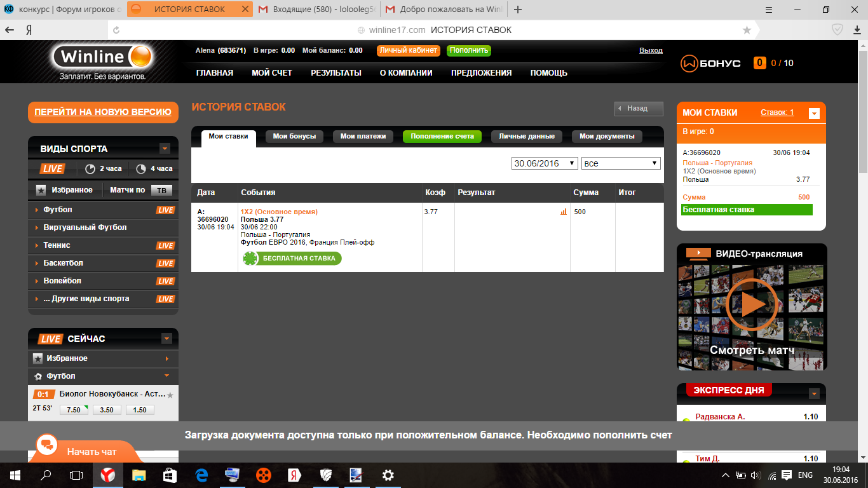
Task: Click the Ставок: 1 link
Action: (777, 112)
